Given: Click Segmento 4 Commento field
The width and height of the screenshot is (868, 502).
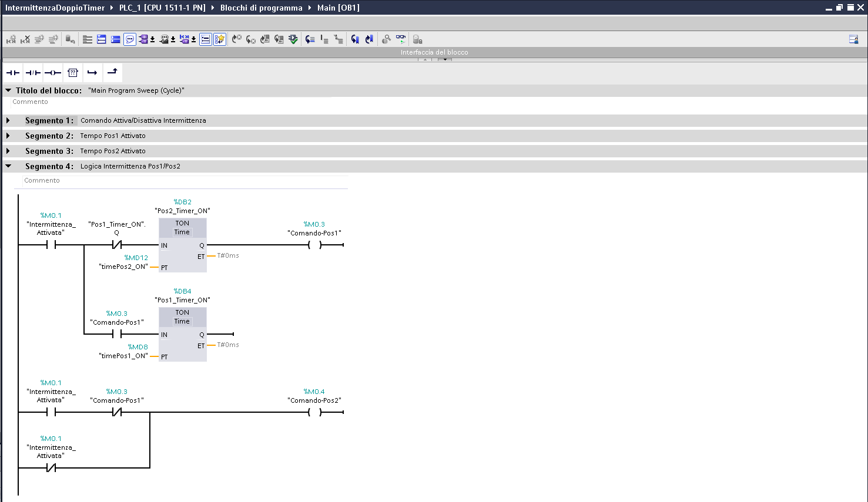Looking at the screenshot, I should 185,181.
